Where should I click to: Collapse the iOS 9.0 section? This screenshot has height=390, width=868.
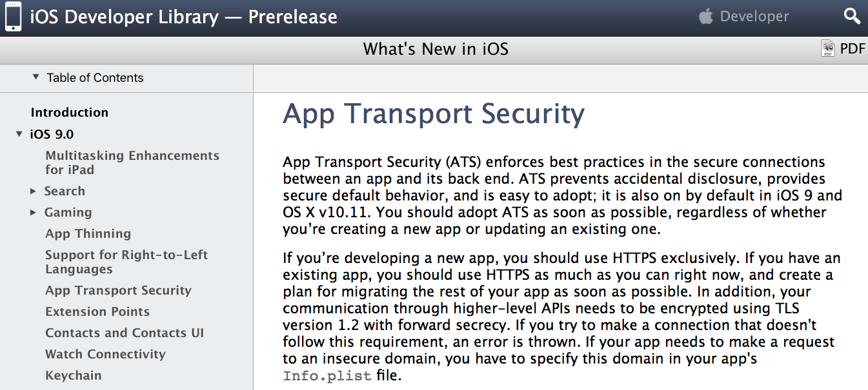click(19, 134)
